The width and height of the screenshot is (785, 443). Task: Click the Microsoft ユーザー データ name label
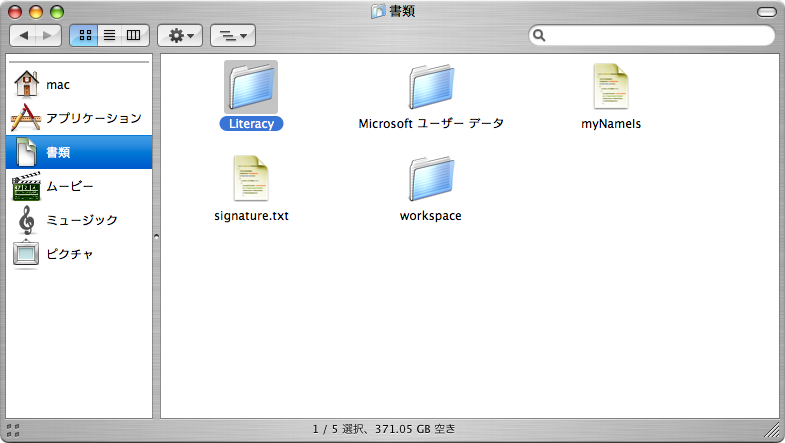tap(431, 124)
